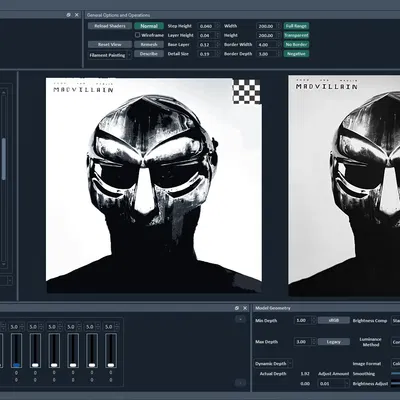The width and height of the screenshot is (400, 400).
Task: Decrease Max Depth with its stepper arrow
Action: [x=314, y=344]
